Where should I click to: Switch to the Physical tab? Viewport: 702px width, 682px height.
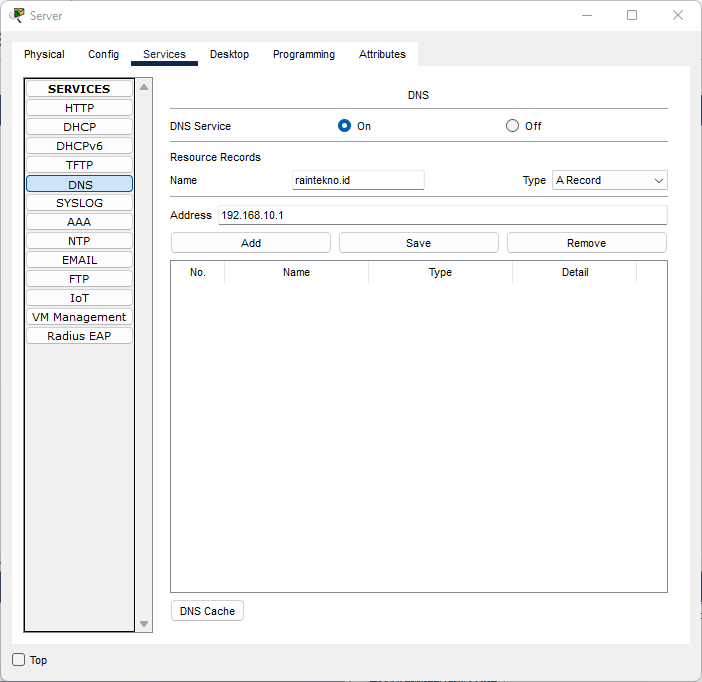(44, 54)
